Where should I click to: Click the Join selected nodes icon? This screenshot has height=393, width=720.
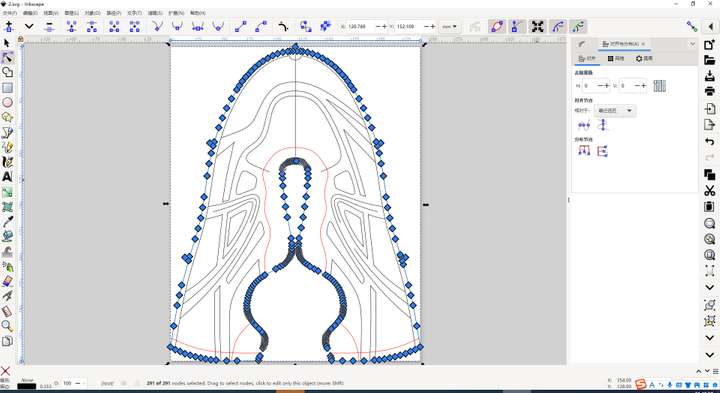coord(71,27)
